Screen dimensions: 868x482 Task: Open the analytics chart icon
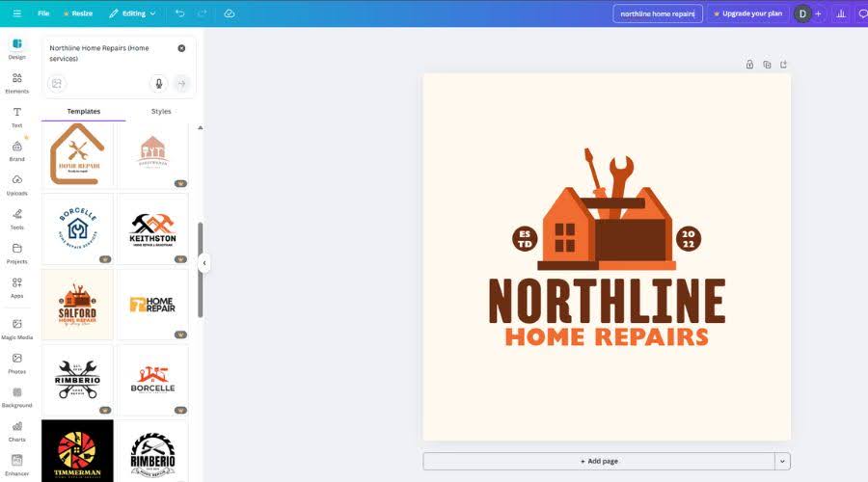841,13
